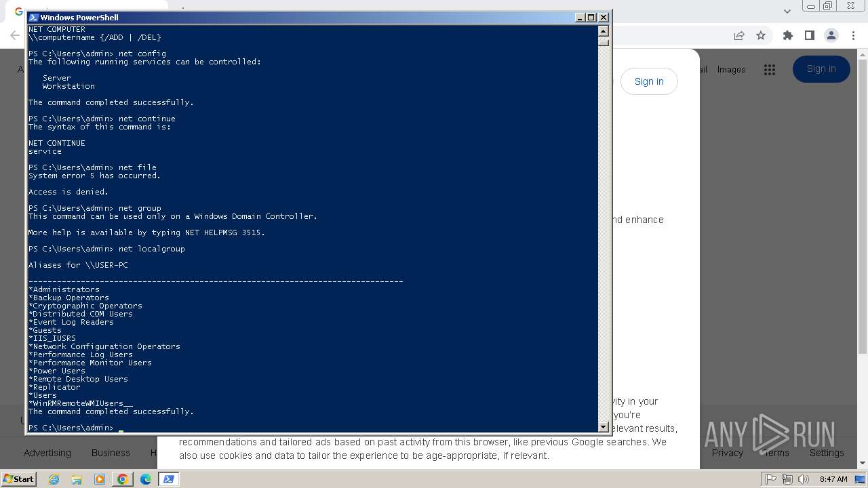Click the 'NET HELPMSG 3515' message line
The height and width of the screenshot is (488, 868).
(146, 232)
